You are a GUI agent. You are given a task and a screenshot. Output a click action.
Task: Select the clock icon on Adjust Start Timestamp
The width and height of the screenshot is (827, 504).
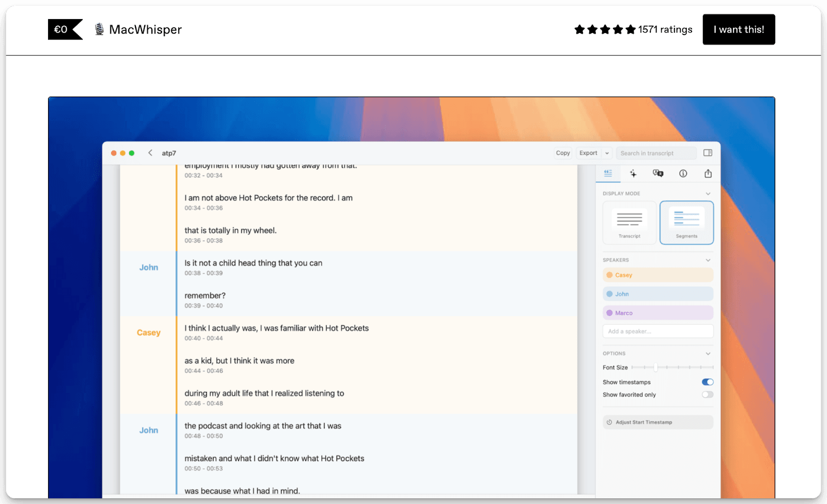pos(610,422)
